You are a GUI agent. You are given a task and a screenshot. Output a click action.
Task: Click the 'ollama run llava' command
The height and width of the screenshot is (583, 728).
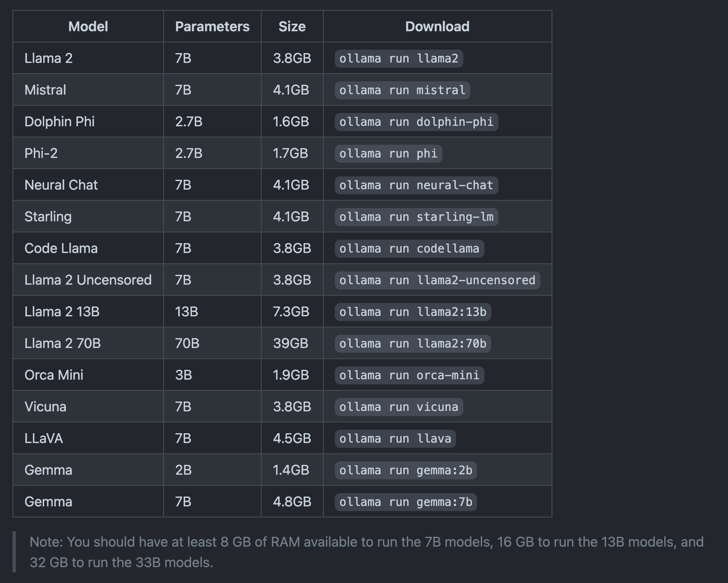click(x=395, y=438)
